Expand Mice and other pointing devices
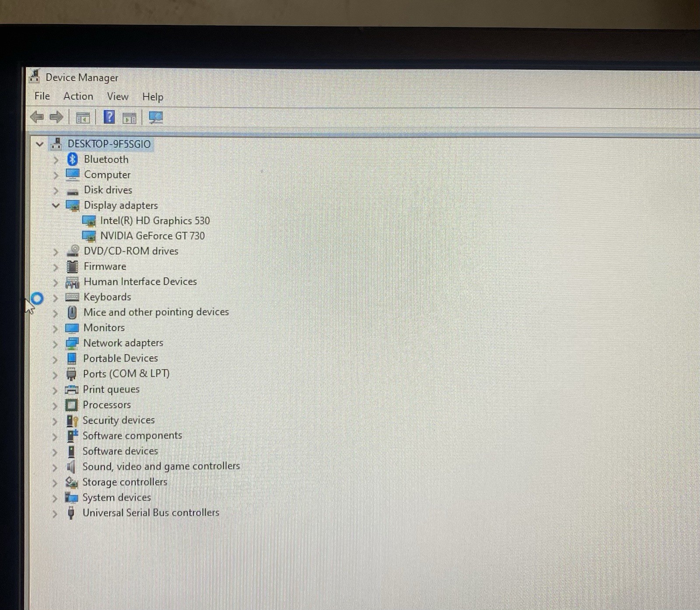Image resolution: width=700 pixels, height=610 pixels. click(x=55, y=313)
